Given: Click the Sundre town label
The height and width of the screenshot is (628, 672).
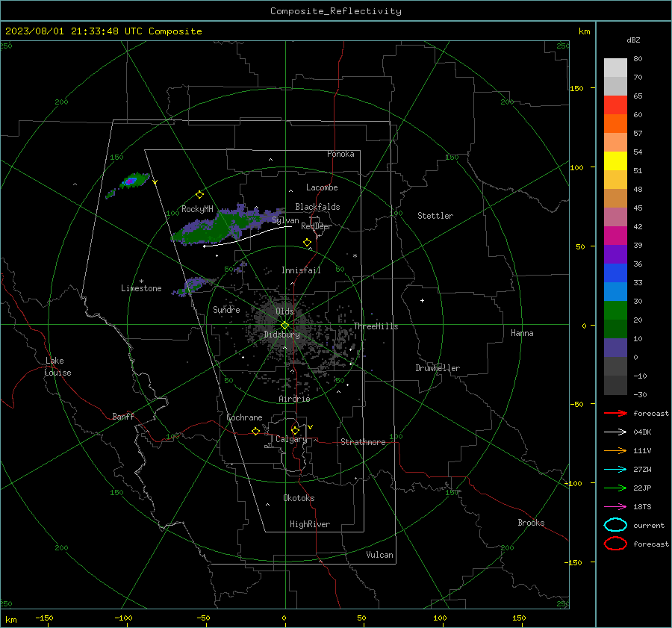Looking at the screenshot, I should [226, 309].
